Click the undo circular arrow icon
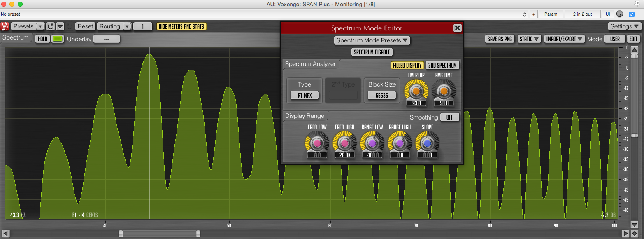Image resolution: width=644 pixels, height=239 pixels. point(50,26)
